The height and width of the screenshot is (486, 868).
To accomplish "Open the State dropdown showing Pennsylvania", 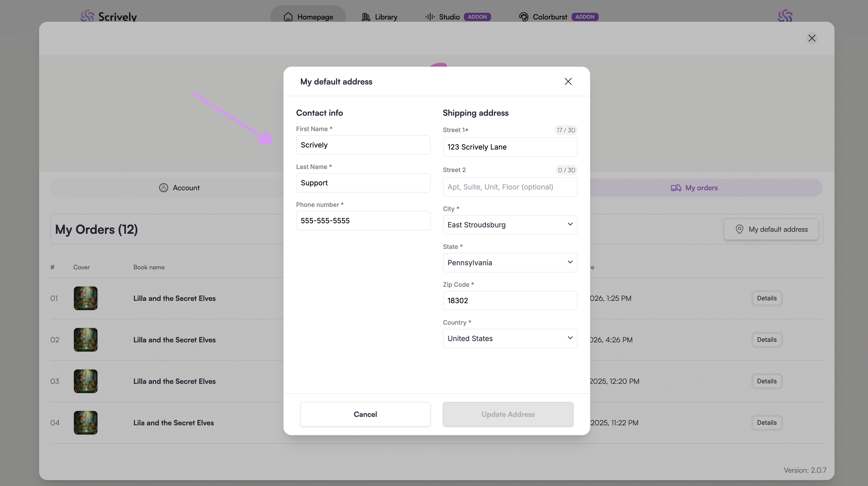I will [x=509, y=263].
